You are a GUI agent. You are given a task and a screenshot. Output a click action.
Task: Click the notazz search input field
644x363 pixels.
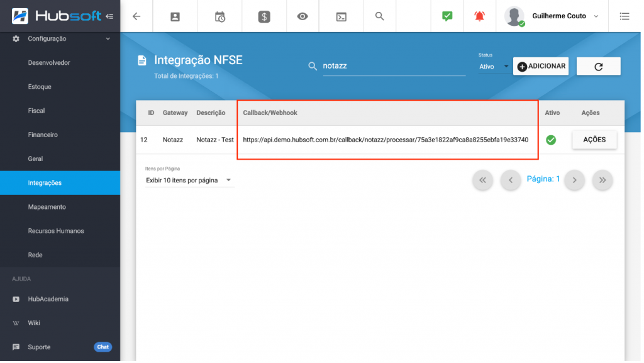(394, 66)
